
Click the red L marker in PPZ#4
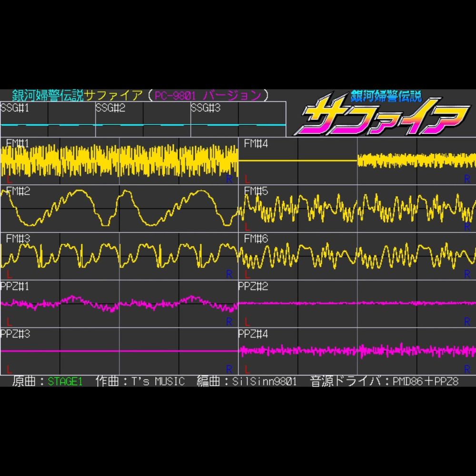coord(247,369)
